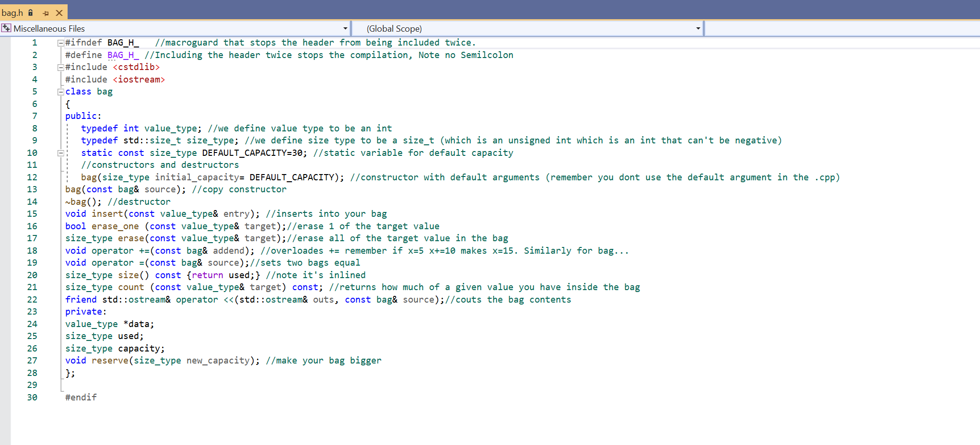
Task: Pin the bag.h document tab
Action: point(45,12)
